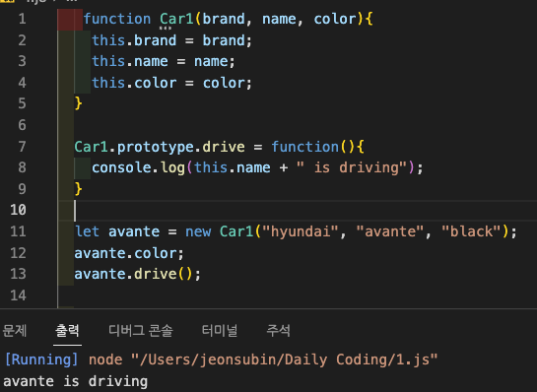This screenshot has width=537, height=392.
Task: Click the 'avante is driving' output line
Action: click(x=75, y=381)
